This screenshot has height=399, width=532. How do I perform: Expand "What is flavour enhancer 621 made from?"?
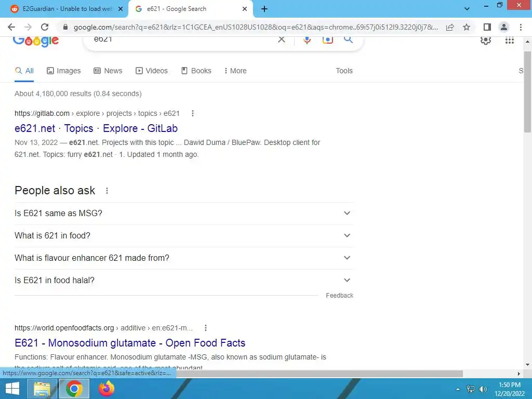point(184,258)
